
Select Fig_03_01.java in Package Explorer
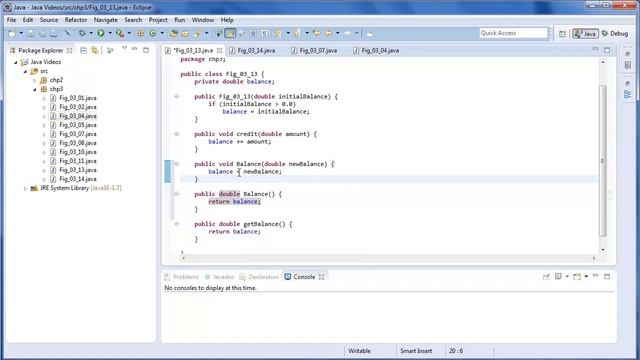[x=78, y=98]
